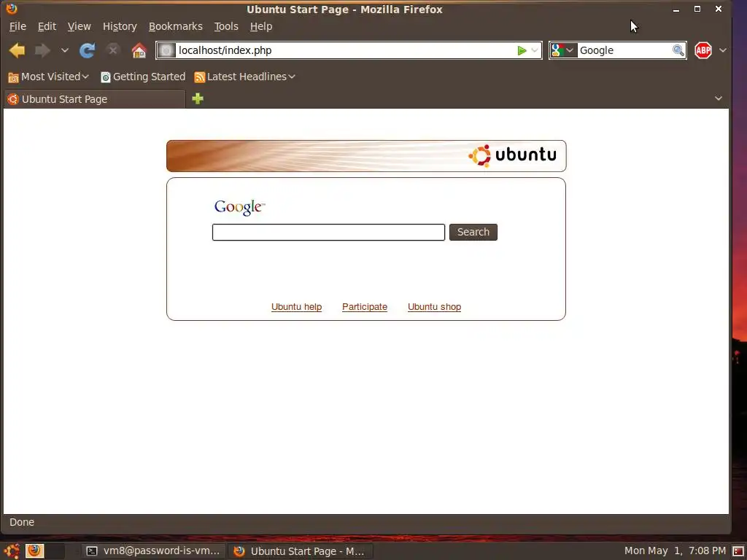Open the Participate link
The width and height of the screenshot is (747, 560).
(365, 307)
